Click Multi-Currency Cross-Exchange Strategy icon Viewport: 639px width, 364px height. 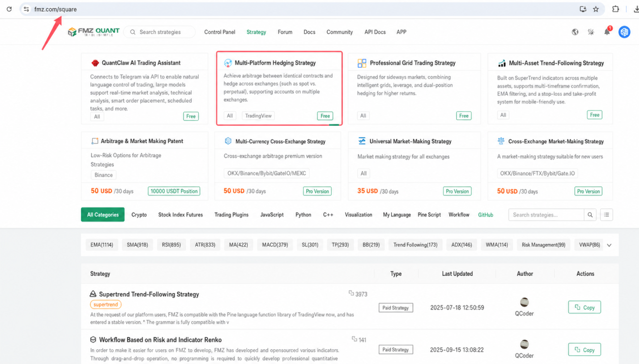[x=228, y=141]
